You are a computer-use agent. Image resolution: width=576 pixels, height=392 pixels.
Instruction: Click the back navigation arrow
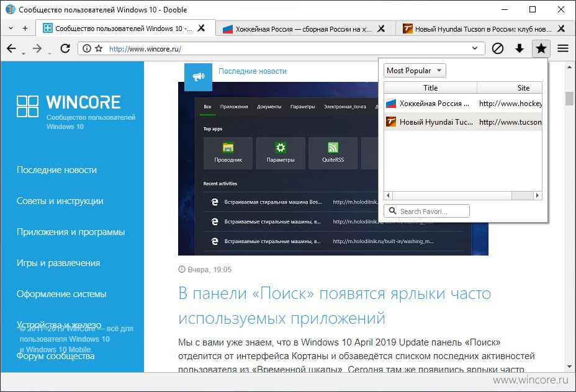point(11,48)
